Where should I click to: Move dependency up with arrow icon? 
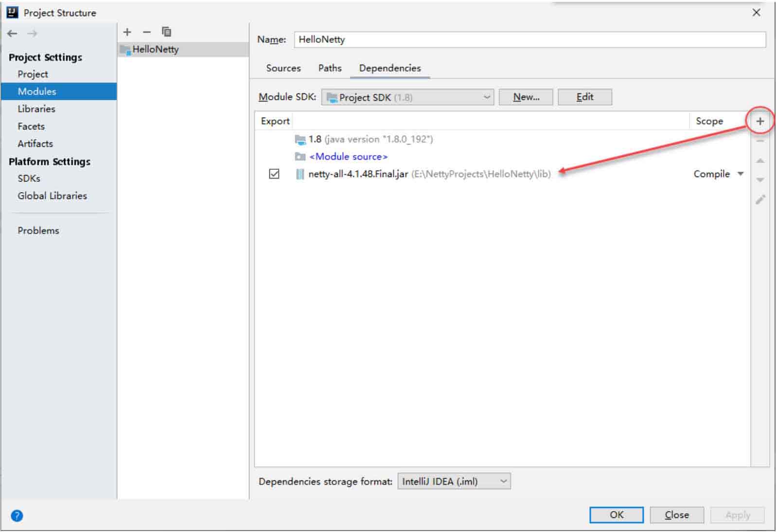(x=760, y=160)
